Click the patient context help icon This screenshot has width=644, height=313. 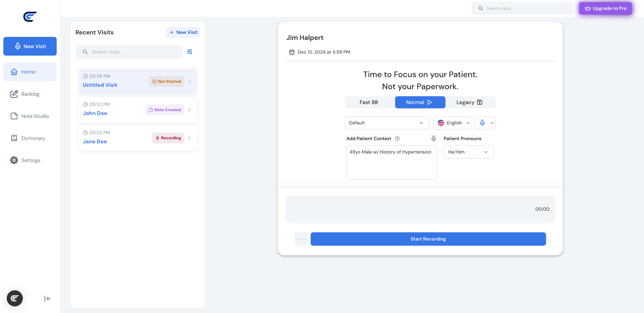(397, 139)
